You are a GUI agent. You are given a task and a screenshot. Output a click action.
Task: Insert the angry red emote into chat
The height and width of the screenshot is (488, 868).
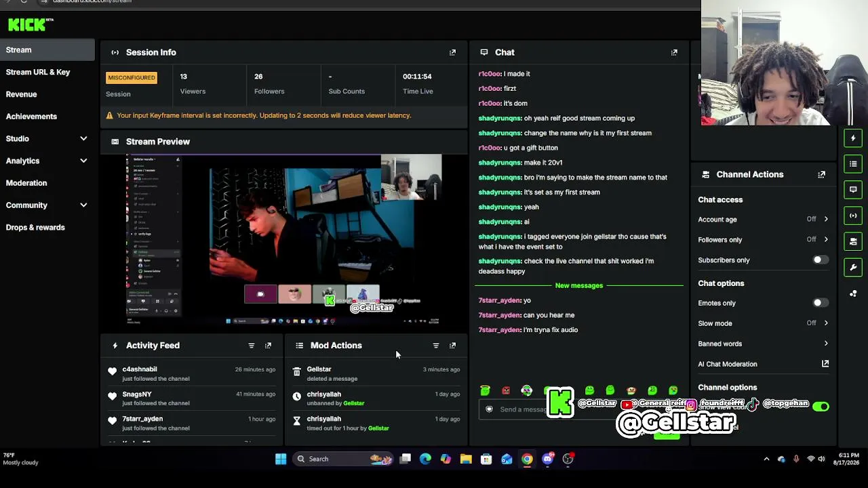tap(506, 390)
